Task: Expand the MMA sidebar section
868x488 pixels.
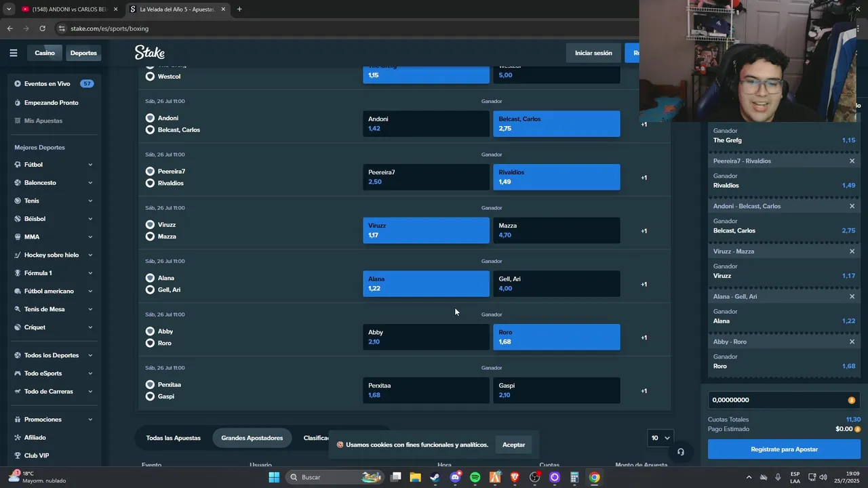Action: pos(90,237)
